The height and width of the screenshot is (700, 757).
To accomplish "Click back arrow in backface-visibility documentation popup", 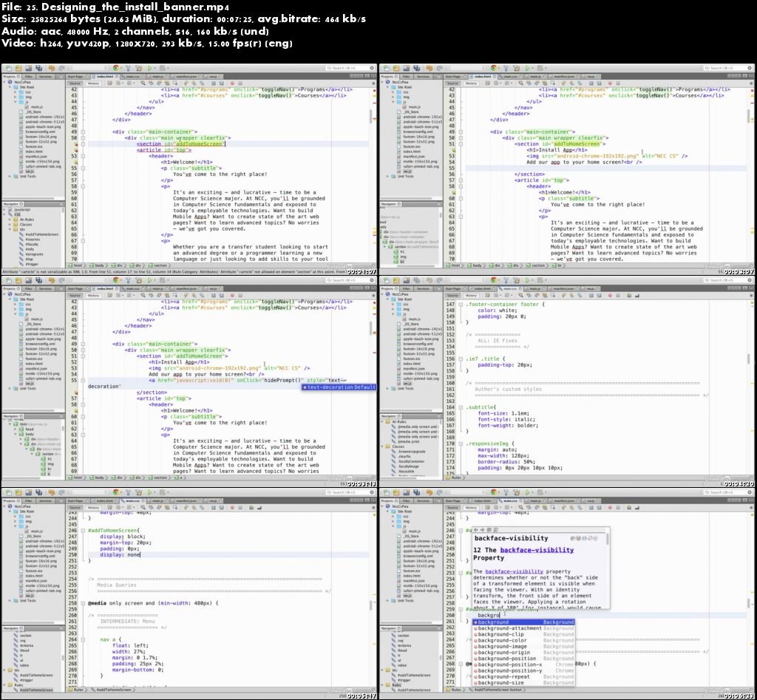I will pyautogui.click(x=478, y=529).
